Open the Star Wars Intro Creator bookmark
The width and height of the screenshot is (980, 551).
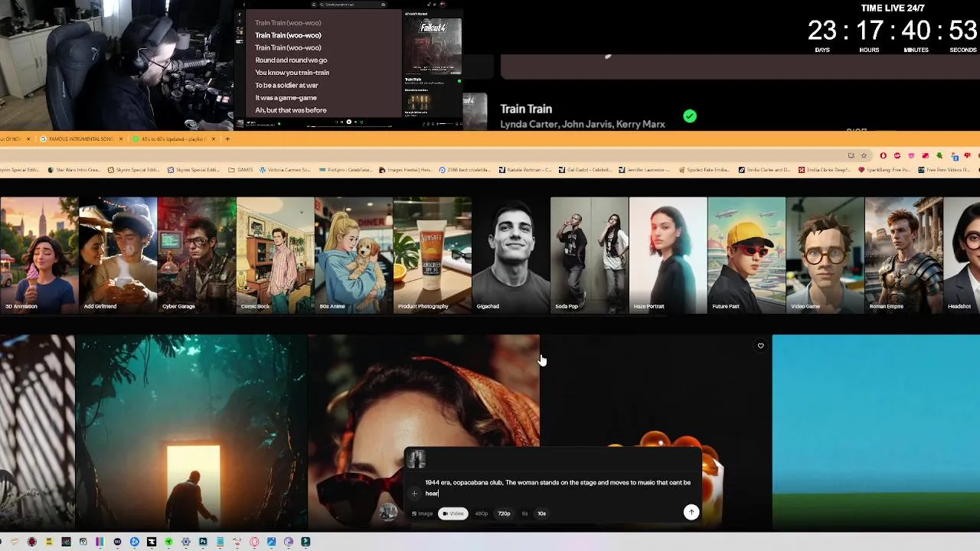click(75, 170)
